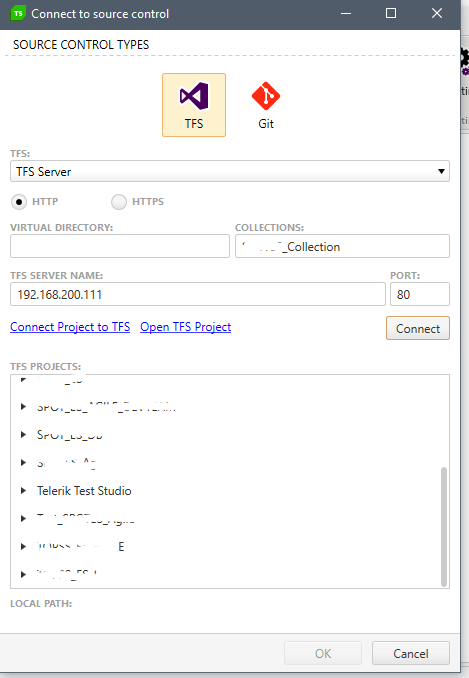Expand the project below Telerik Test Studio
Screen dimensions: 469x678
point(23,518)
